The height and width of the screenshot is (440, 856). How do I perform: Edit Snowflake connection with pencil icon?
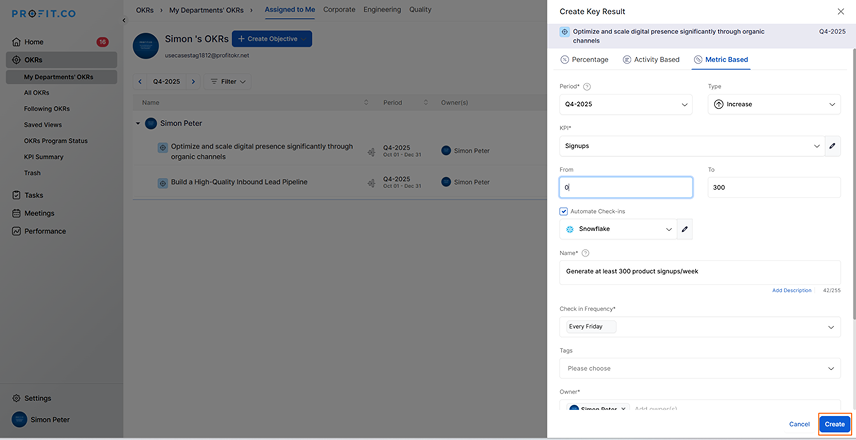685,229
